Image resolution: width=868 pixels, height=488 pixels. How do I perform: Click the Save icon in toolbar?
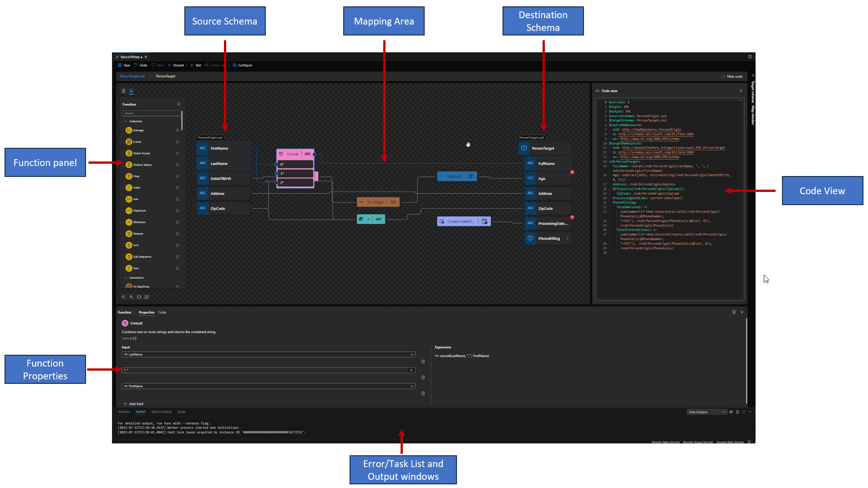coord(120,65)
